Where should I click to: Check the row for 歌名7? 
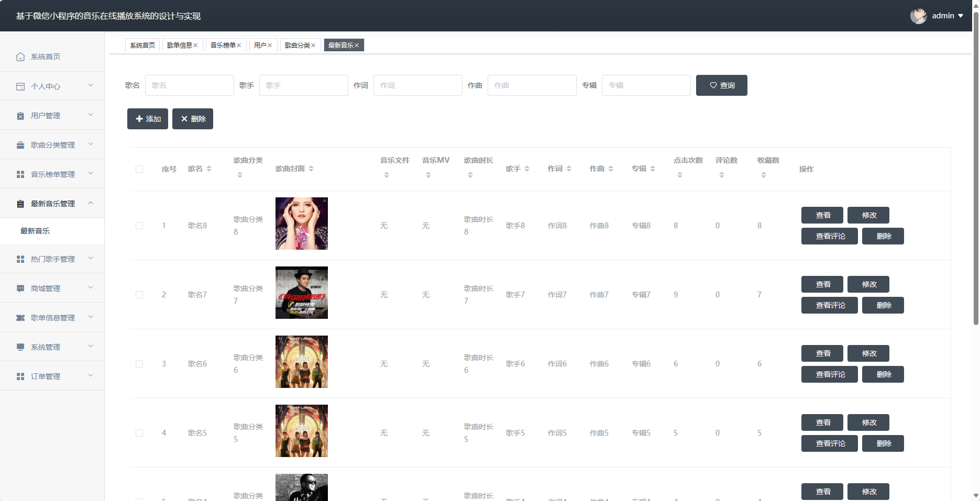[139, 295]
